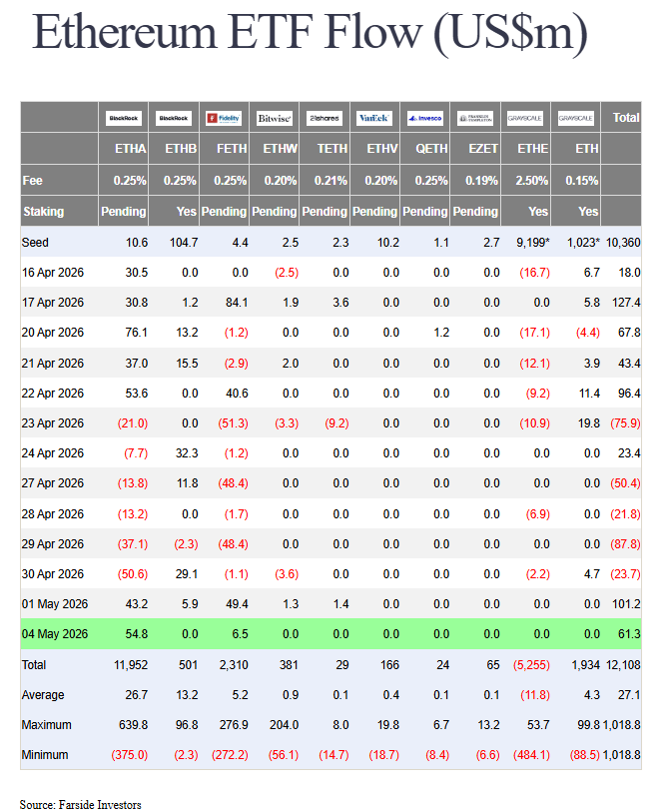Click the 11,952 ETHA total
658x812 pixels.
tap(131, 665)
